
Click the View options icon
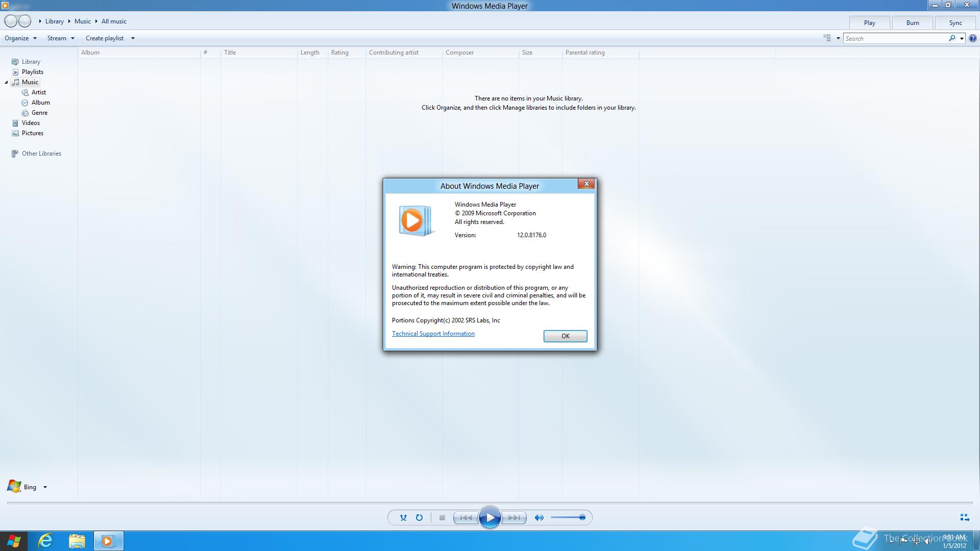point(827,38)
